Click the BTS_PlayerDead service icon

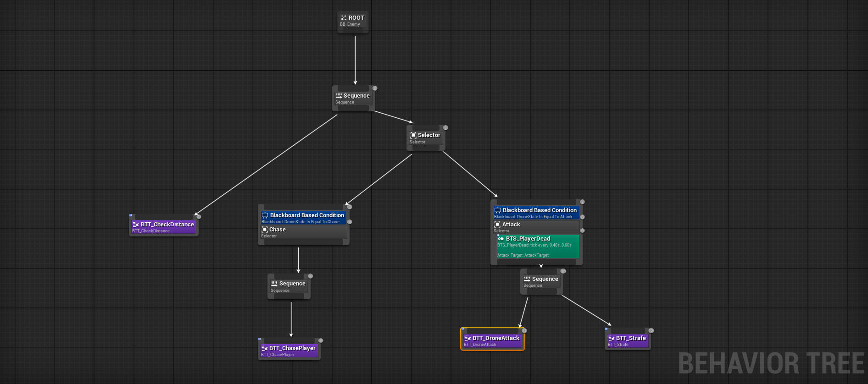coord(501,239)
